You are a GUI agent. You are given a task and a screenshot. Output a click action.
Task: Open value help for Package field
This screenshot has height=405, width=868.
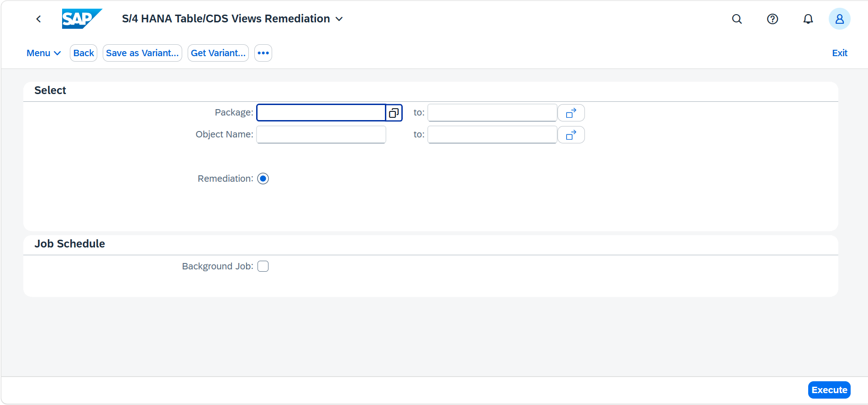click(x=394, y=113)
